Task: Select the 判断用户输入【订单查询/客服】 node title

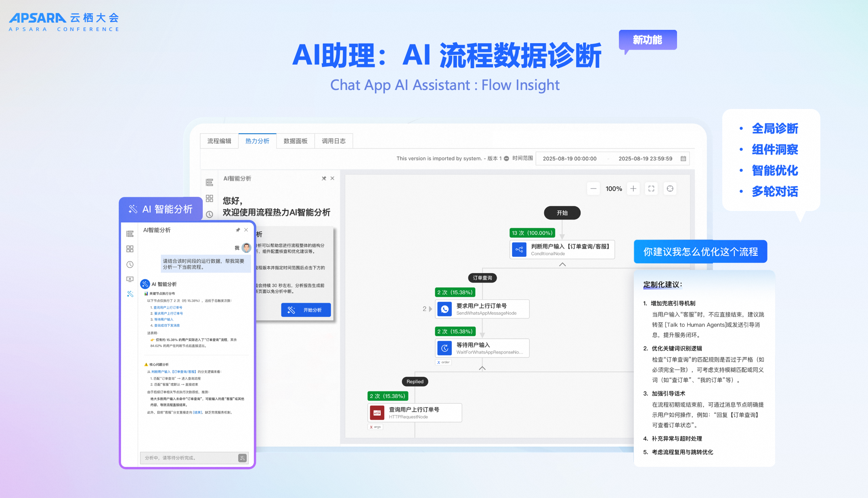Action: pyautogui.click(x=570, y=246)
